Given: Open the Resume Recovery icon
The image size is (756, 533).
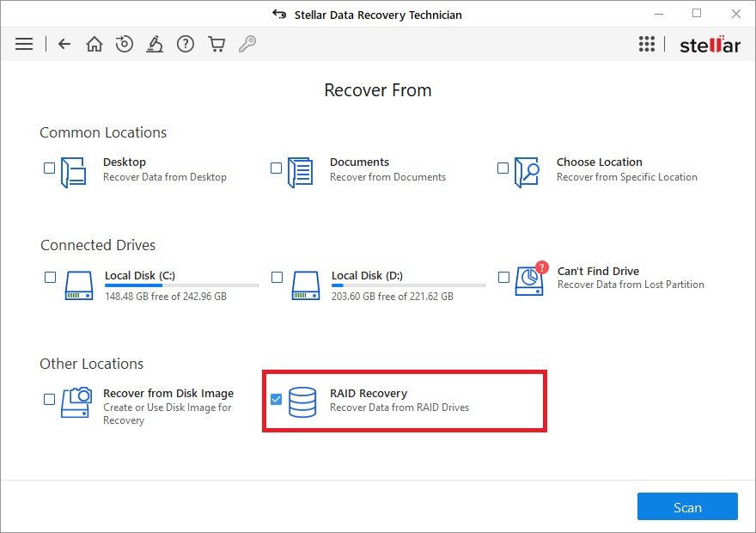Looking at the screenshot, I should point(125,45).
